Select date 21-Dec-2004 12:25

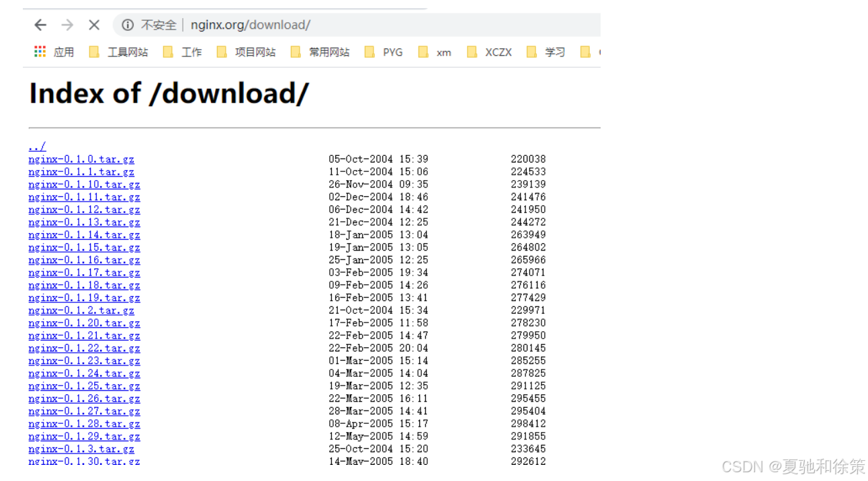378,222
